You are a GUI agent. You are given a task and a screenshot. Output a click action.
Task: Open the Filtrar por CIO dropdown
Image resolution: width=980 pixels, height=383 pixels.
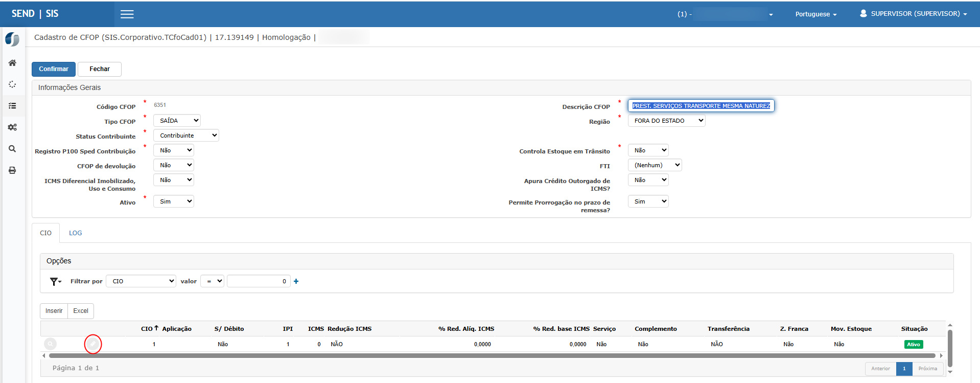point(141,281)
